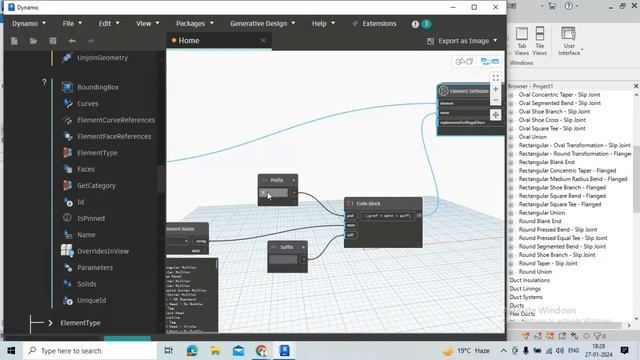Click the query question mark icon in the library

click(x=44, y=82)
